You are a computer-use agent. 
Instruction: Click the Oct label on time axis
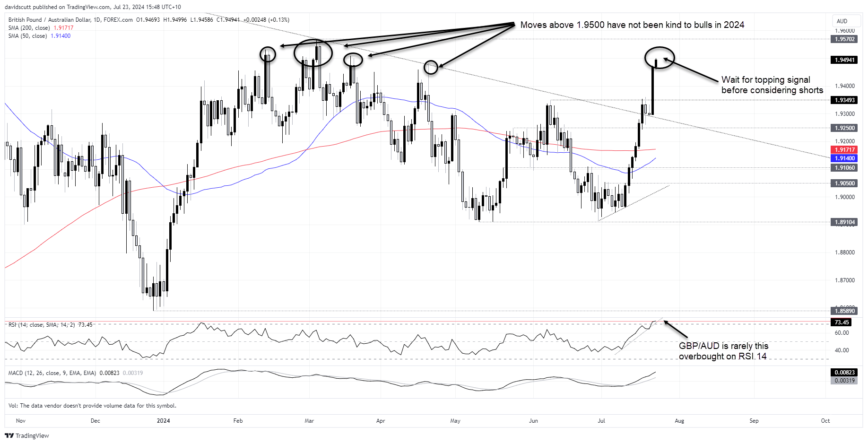tap(825, 421)
